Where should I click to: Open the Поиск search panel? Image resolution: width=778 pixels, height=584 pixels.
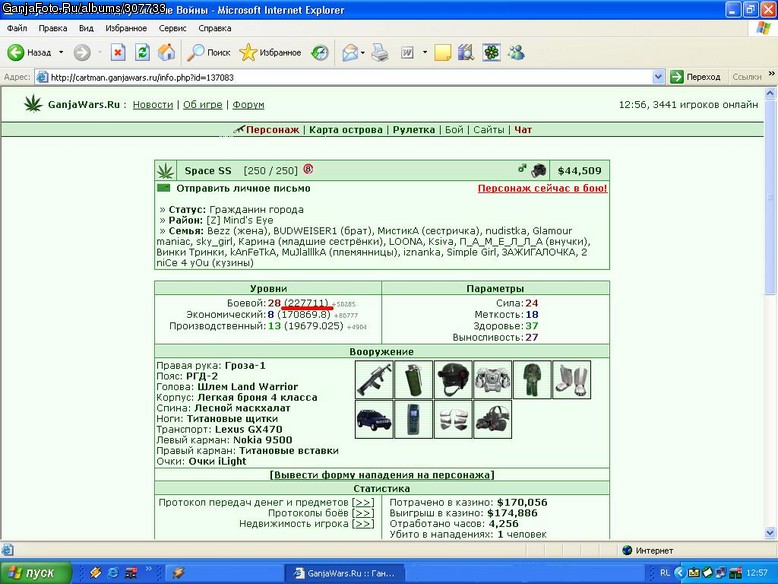click(208, 53)
